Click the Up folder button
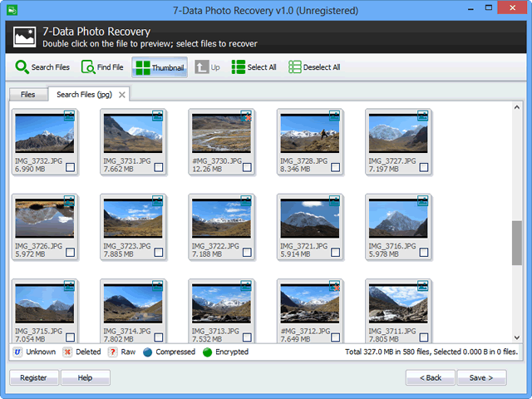This screenshot has width=532, height=399. (207, 67)
